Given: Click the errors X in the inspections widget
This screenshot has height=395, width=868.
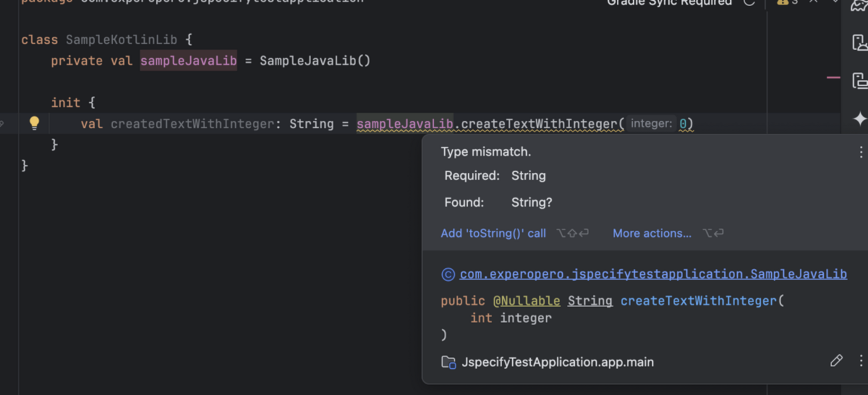Looking at the screenshot, I should pyautogui.click(x=812, y=3).
